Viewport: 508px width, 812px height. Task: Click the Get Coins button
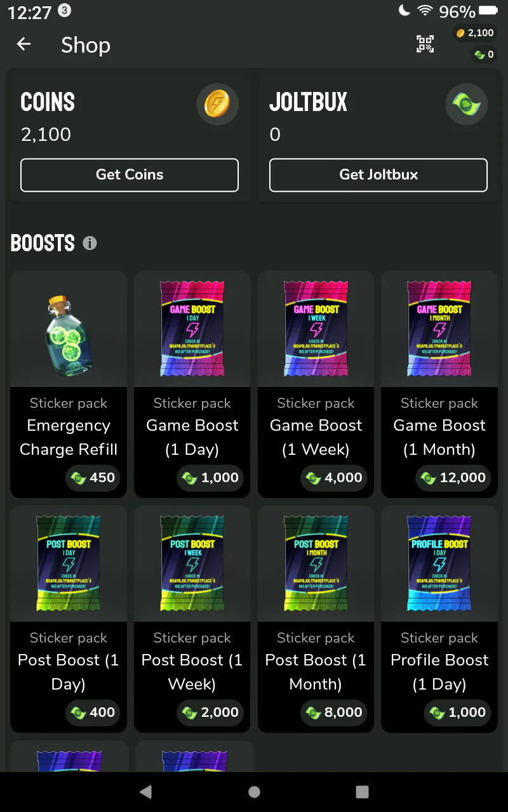point(130,175)
